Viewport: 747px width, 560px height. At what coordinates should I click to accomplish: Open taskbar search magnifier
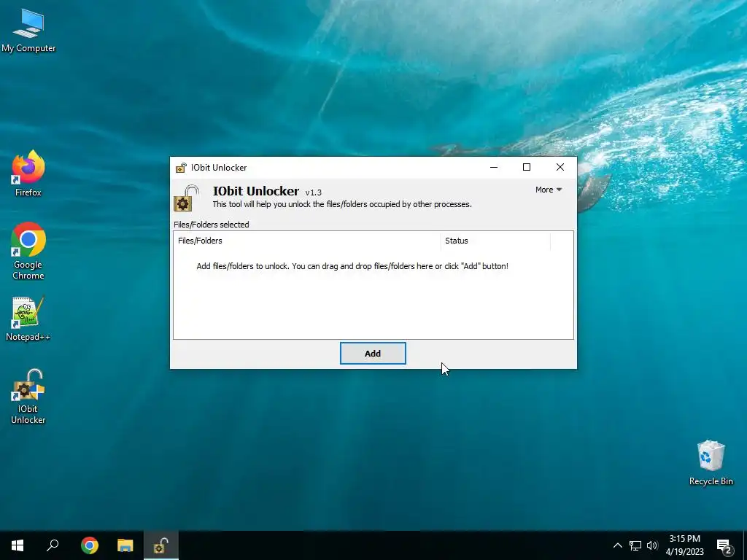[x=53, y=545]
